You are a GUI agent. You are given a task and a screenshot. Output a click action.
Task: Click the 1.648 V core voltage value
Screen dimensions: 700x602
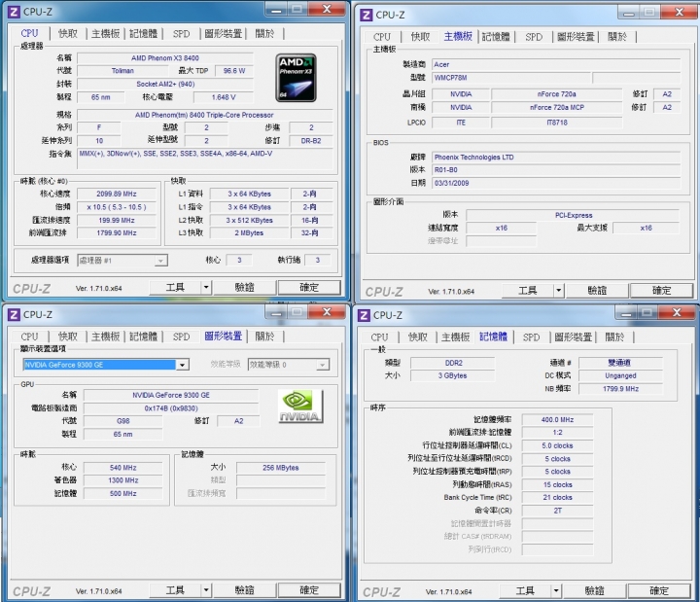coord(224,97)
